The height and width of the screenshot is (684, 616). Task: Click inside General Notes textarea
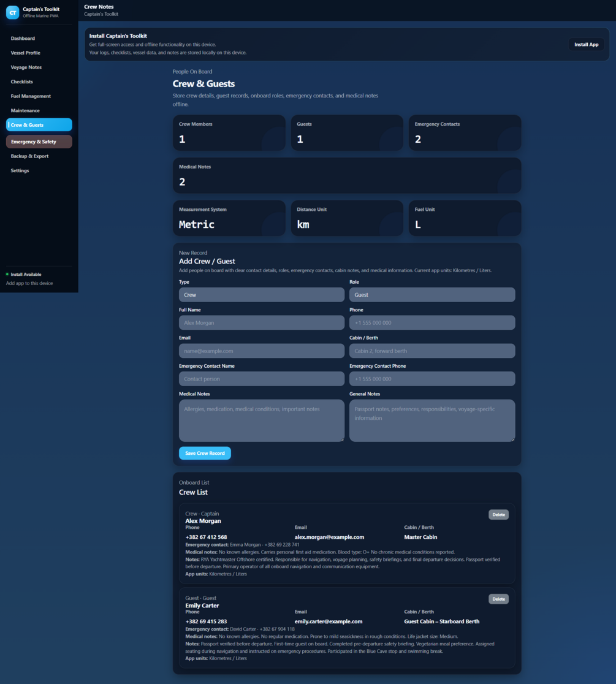432,420
